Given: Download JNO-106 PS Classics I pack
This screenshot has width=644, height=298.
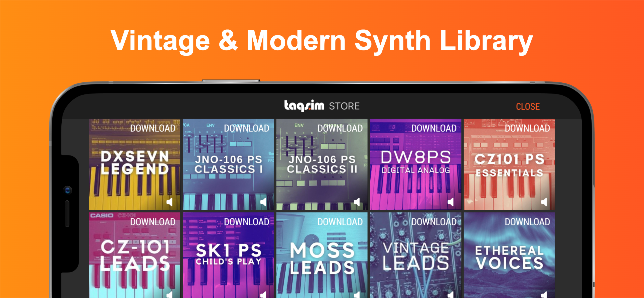Looking at the screenshot, I should click(246, 128).
